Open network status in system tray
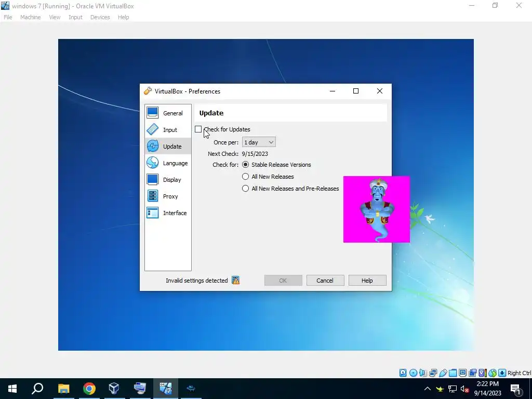The height and width of the screenshot is (399, 532). [453, 389]
